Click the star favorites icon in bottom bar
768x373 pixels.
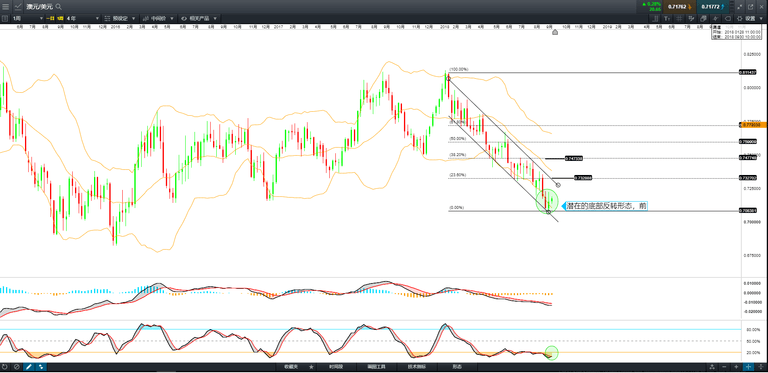point(311,367)
